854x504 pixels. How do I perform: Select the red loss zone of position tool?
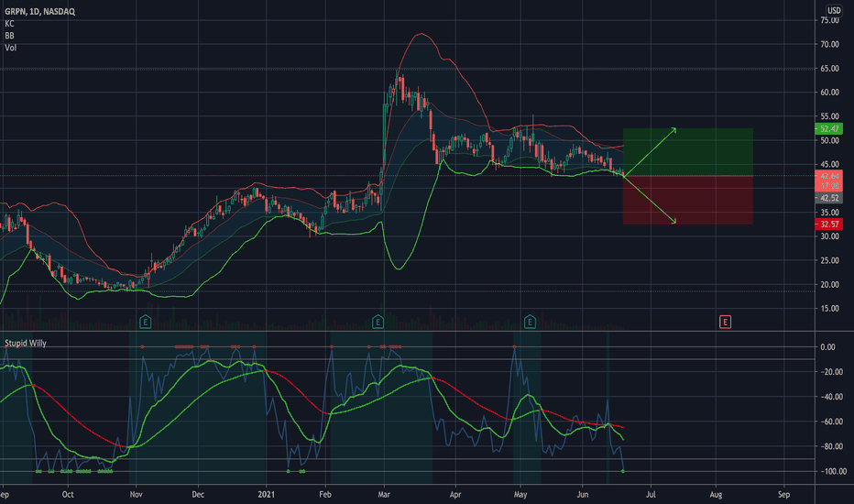(688, 200)
